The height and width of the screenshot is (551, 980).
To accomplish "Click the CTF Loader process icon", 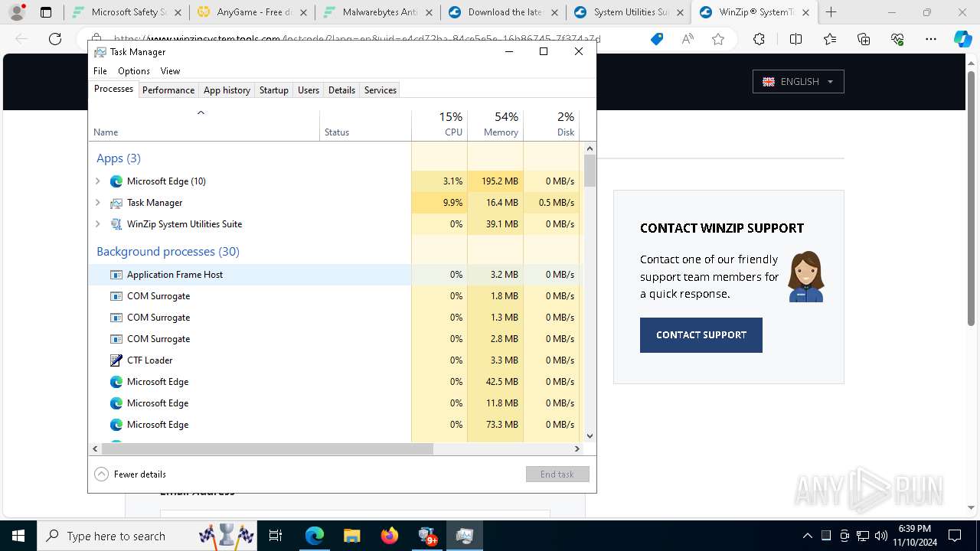I will (116, 360).
